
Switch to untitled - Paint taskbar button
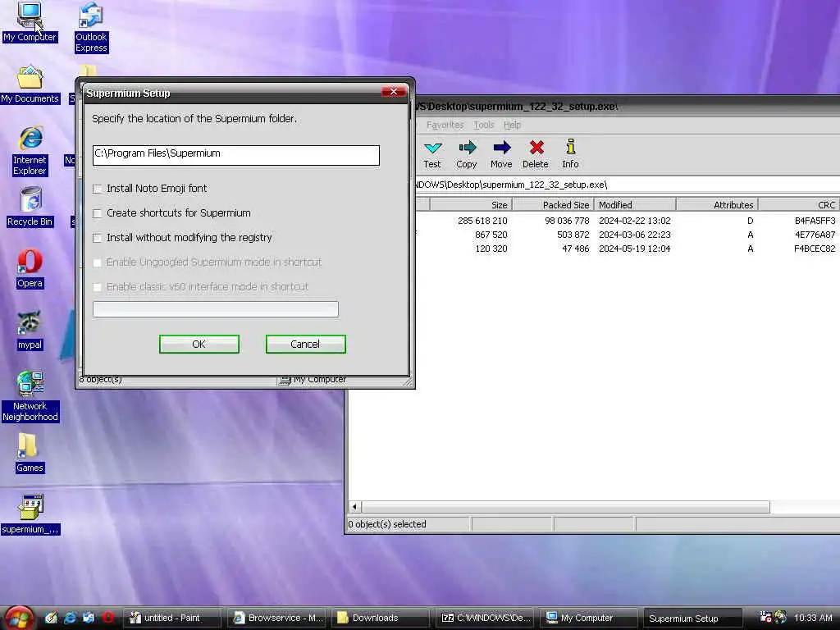coord(172,619)
